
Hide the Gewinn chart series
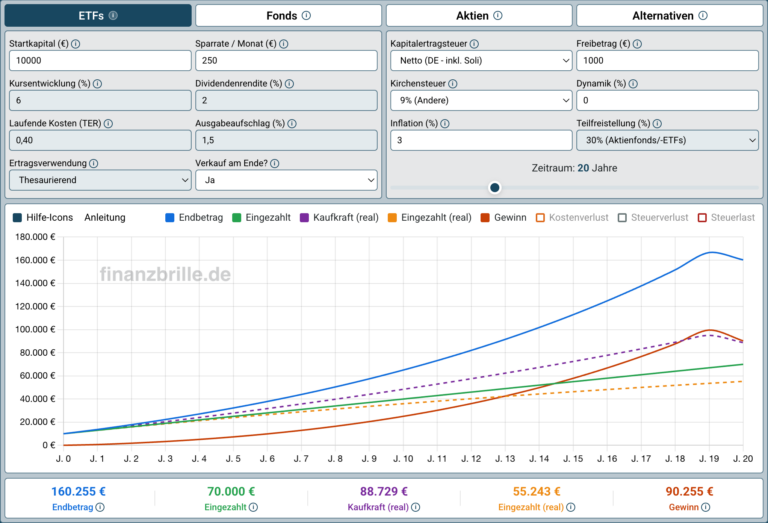503,218
